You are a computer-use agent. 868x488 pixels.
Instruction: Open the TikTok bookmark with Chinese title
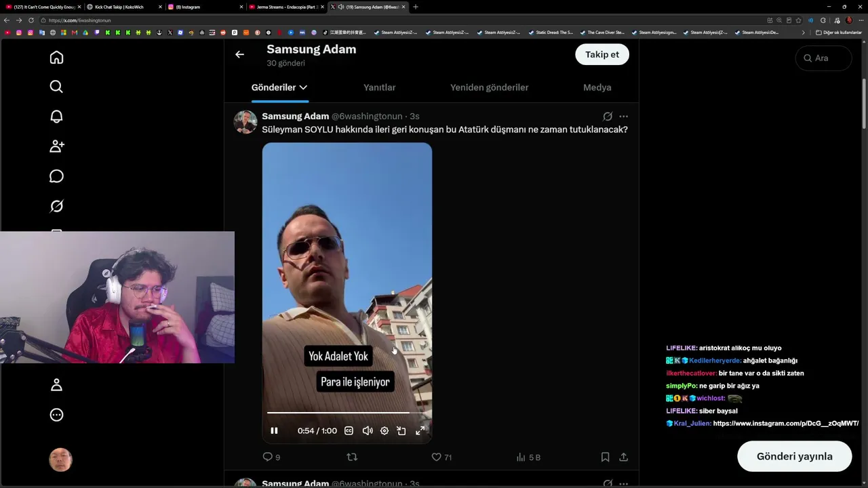click(344, 33)
